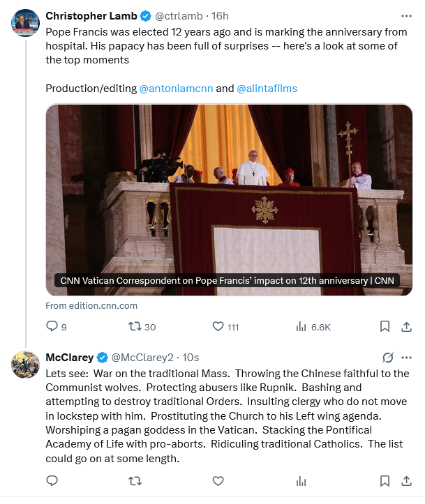
Task: Reply to Christopher Lamb's tweet
Action: click(x=52, y=326)
